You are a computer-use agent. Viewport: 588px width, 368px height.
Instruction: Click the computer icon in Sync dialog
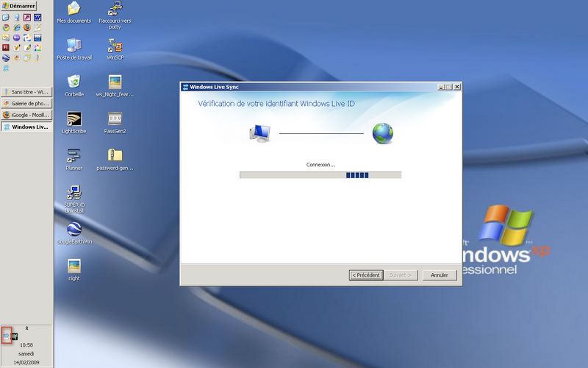(x=260, y=133)
